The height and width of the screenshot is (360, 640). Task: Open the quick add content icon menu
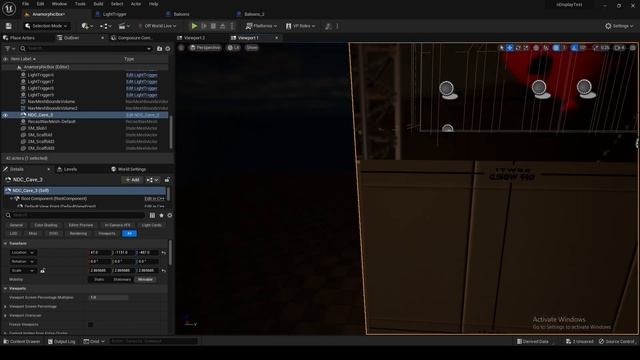tap(87, 26)
